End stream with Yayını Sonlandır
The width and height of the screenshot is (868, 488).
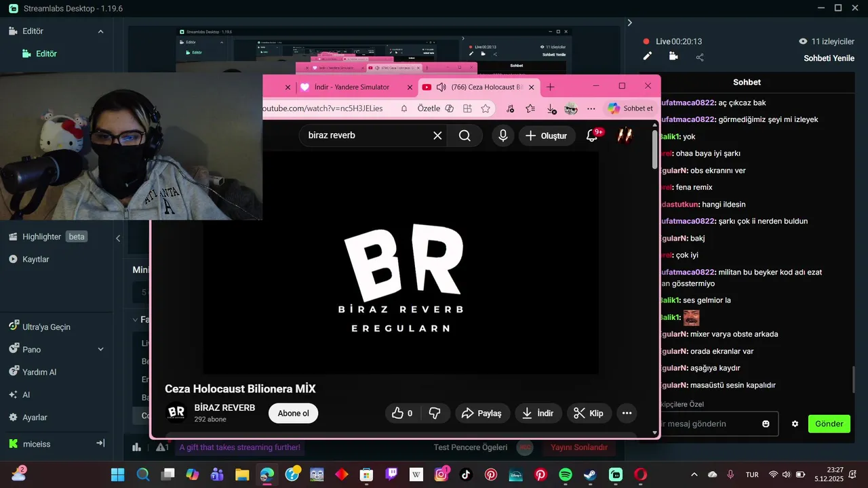pos(578,447)
